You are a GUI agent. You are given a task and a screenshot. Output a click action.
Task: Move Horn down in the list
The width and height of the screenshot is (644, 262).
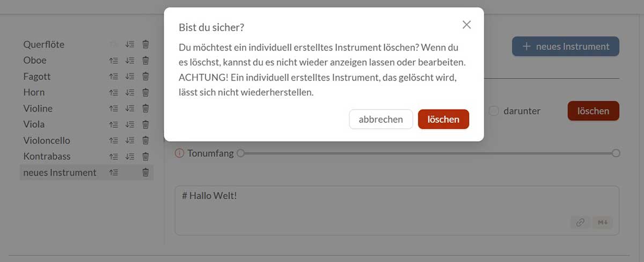[x=129, y=92]
